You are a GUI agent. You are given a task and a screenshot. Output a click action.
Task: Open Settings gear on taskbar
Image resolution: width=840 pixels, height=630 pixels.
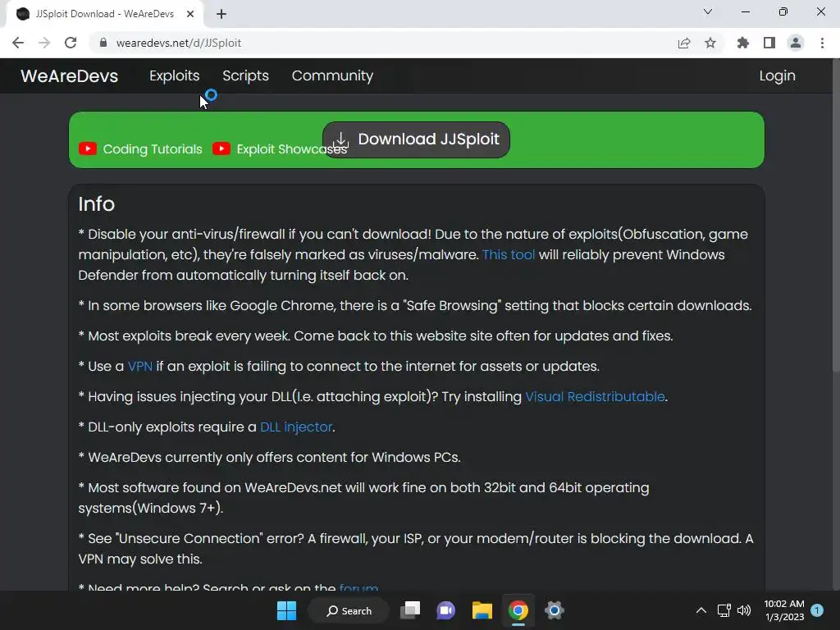pyautogui.click(x=555, y=610)
